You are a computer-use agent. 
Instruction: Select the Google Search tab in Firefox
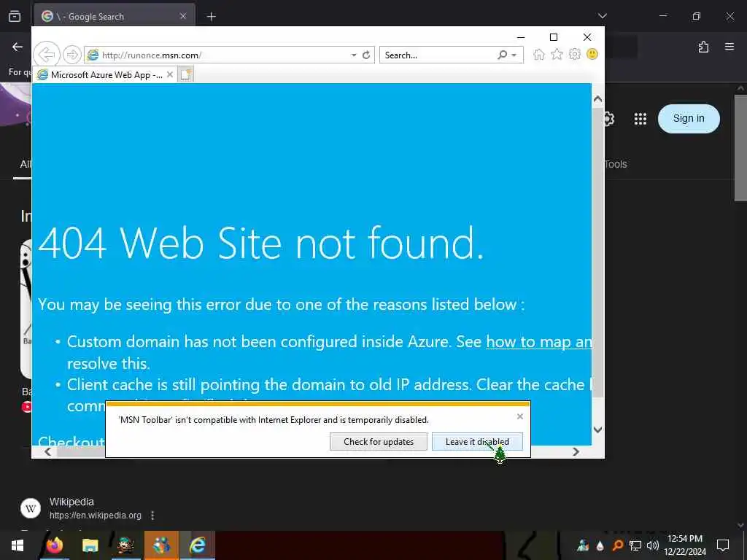coord(115,17)
